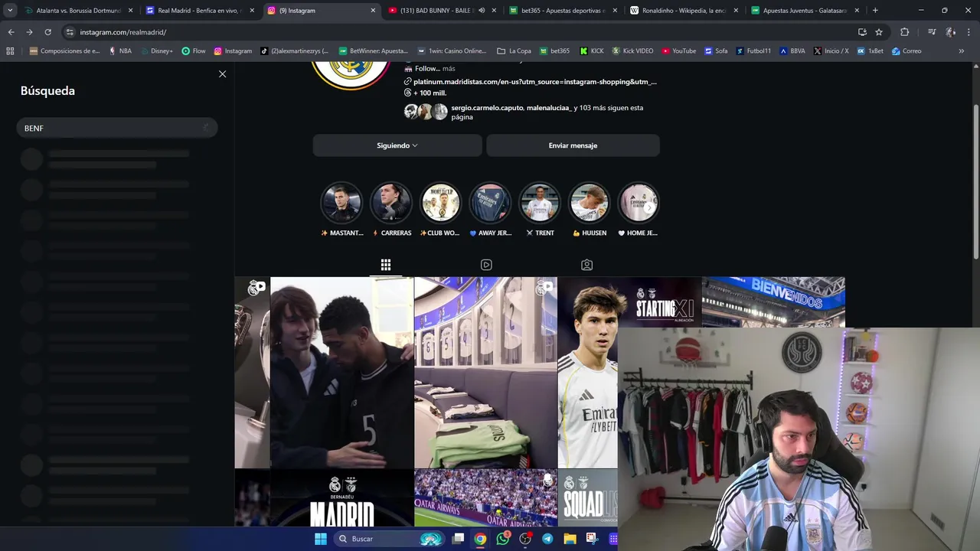980x551 pixels.
Task: Open a new browser tab
Action: [875, 11]
